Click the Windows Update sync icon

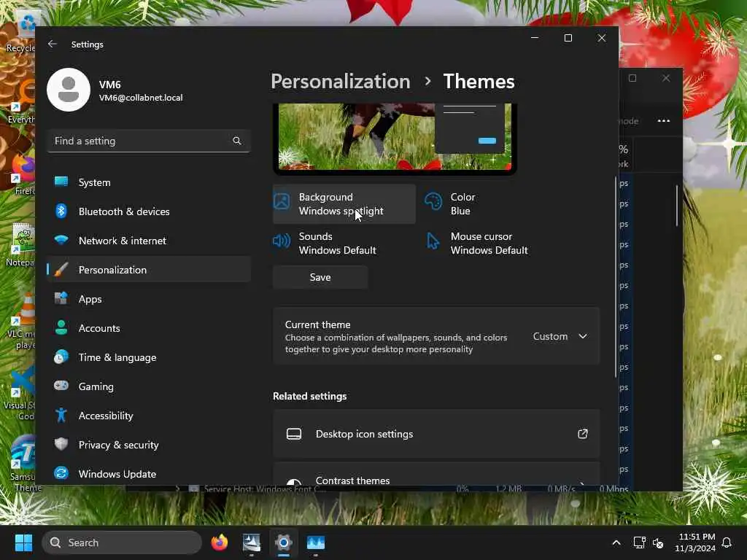[61, 472]
